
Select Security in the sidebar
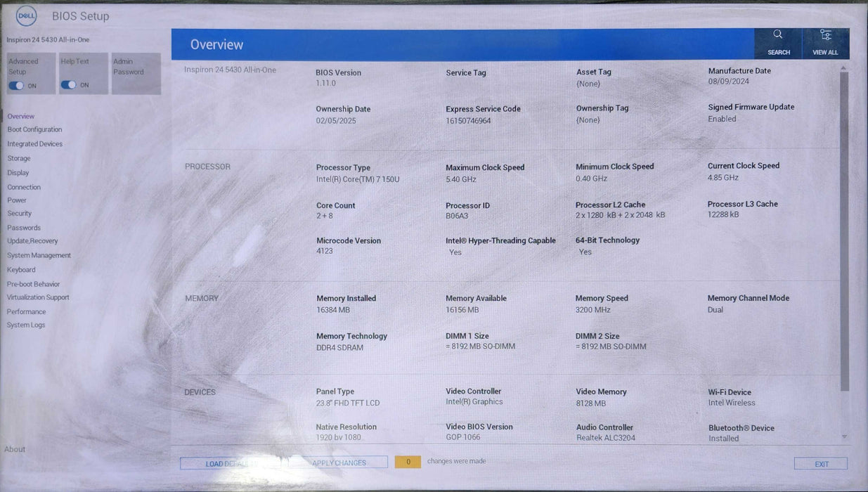(19, 213)
